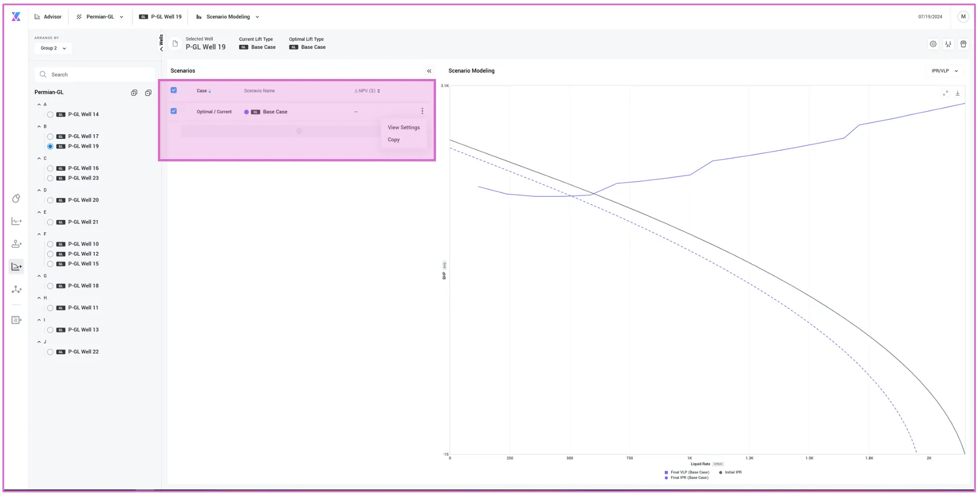Viewport: 980px width, 497px height.
Task: Select the active curve chart sidebar icon
Action: [16, 266]
